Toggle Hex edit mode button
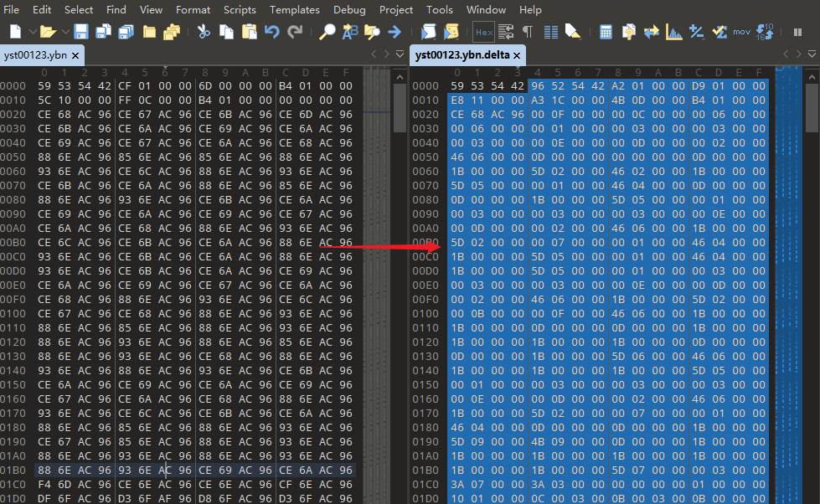The width and height of the screenshot is (820, 504). point(483,32)
